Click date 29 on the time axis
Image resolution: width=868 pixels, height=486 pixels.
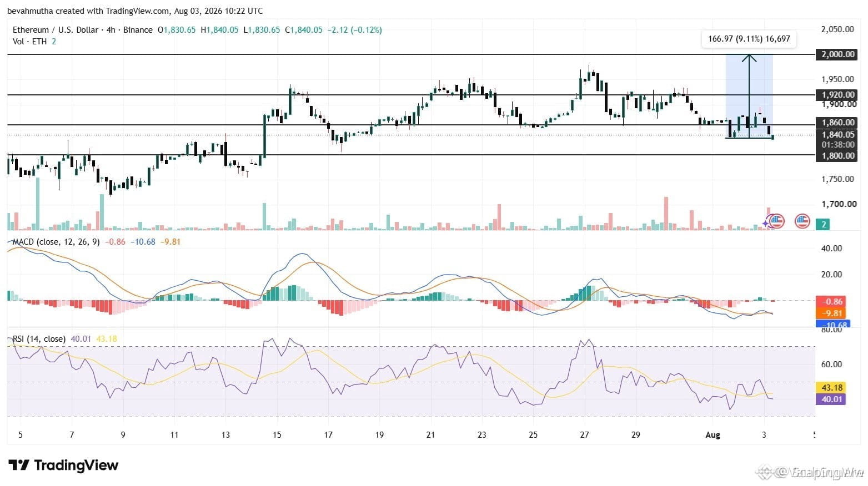click(x=636, y=435)
